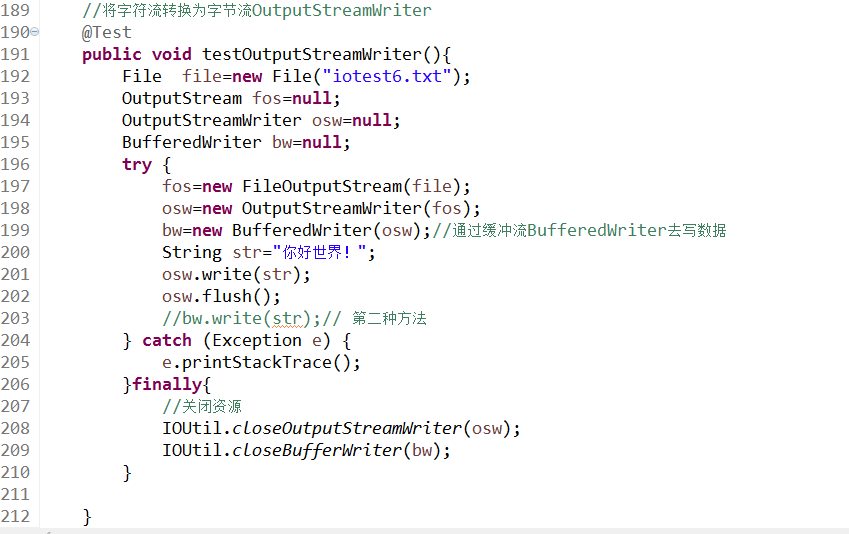The width and height of the screenshot is (849, 534).
Task: Click 'osw=new OutputStreamWriter(fos)' statement
Action: [x=316, y=209]
